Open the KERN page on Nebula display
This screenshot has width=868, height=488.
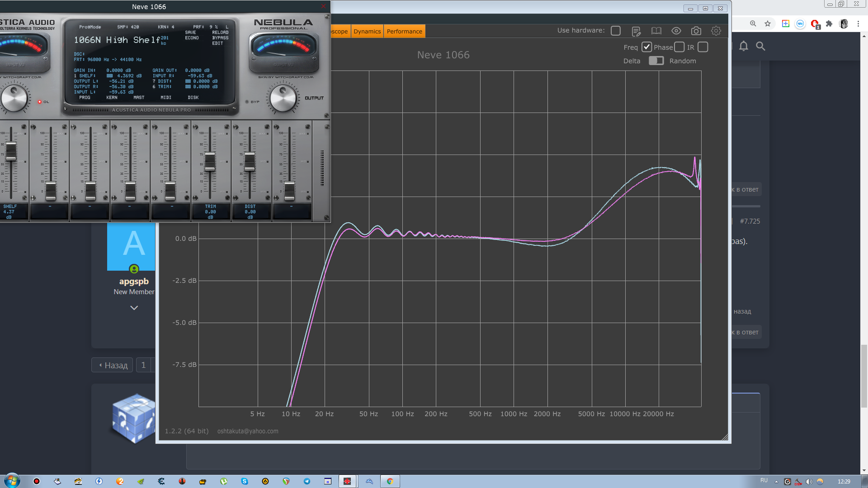[x=112, y=98]
